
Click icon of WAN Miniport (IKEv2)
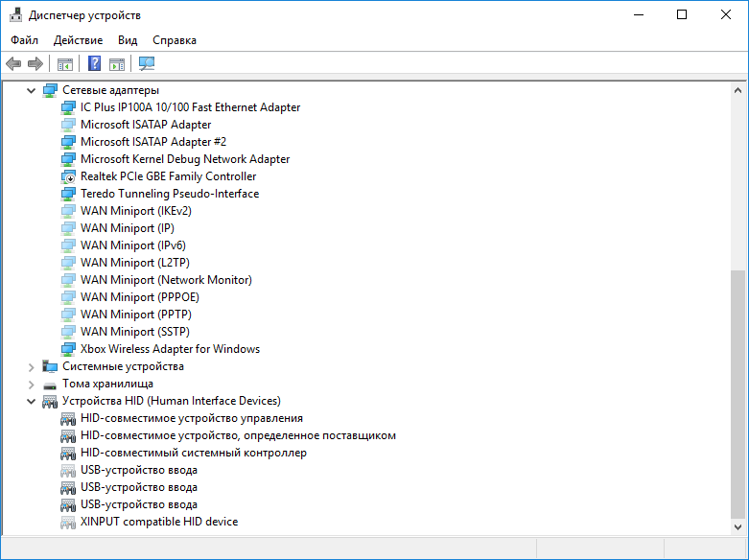[68, 211]
